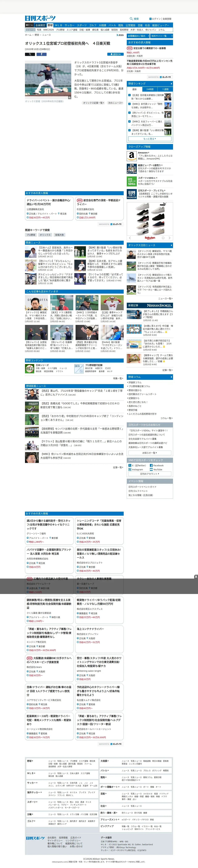Click the 日刊スポーツ PREMIUM icon
Screen dimensions: 198x868
click(x=131, y=194)
